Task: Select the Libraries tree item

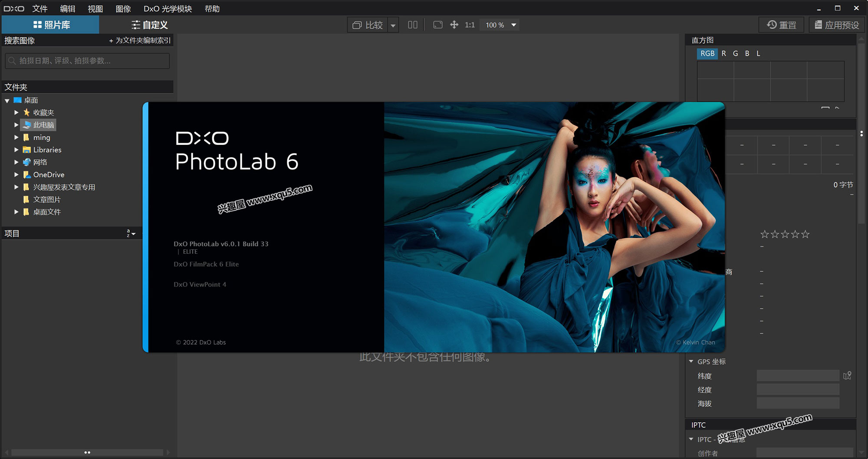Action: pos(47,150)
